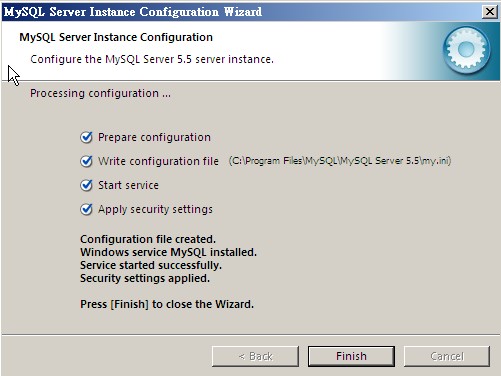Click the greyed-out Cancel button

(447, 356)
